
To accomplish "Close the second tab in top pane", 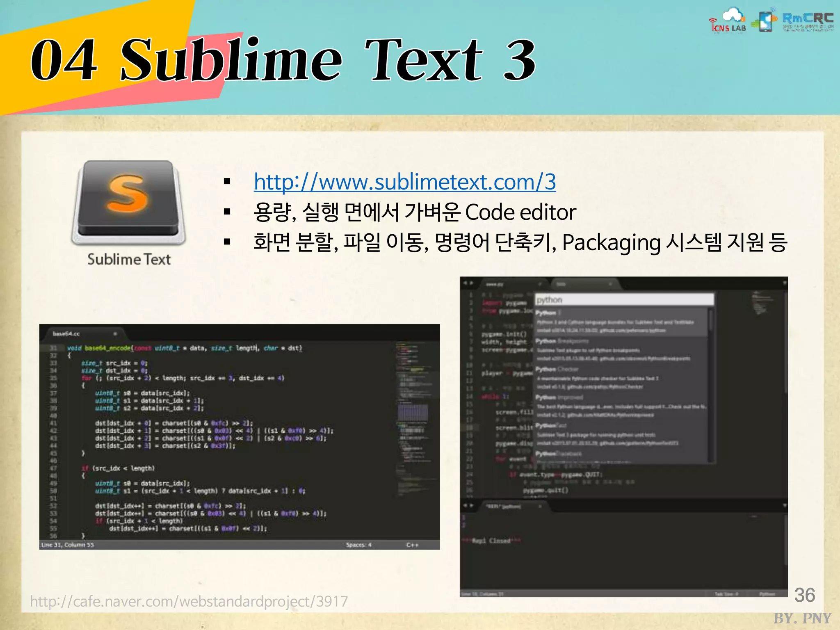I will tap(610, 284).
